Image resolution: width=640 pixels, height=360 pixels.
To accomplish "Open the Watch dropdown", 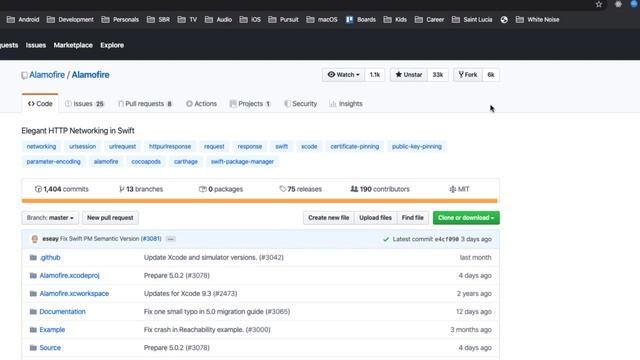I will pyautogui.click(x=343, y=75).
